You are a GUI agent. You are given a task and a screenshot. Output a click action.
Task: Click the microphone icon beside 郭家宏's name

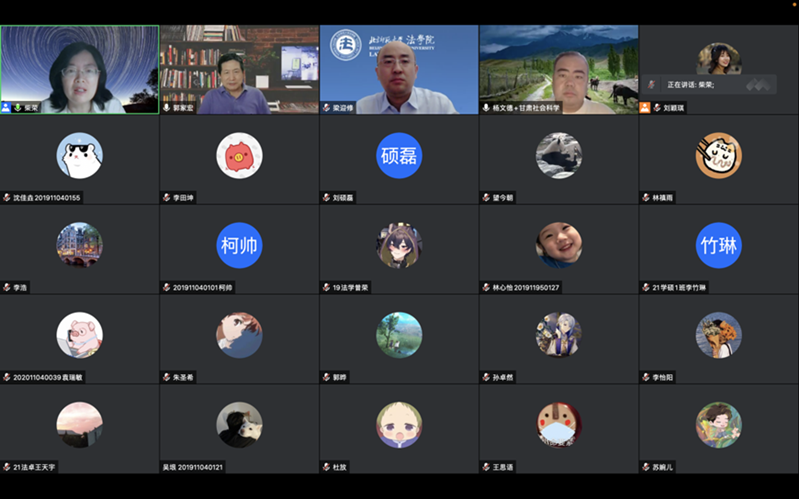click(x=166, y=107)
